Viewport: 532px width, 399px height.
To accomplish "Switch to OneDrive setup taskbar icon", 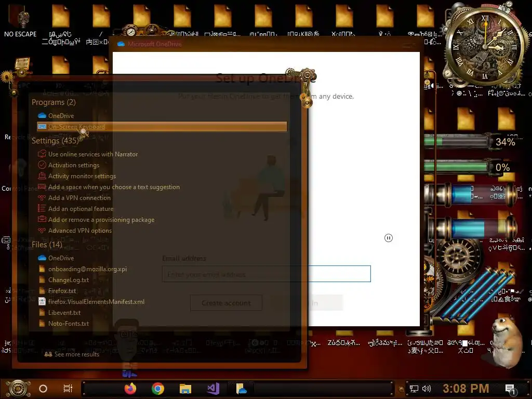I will point(241,389).
